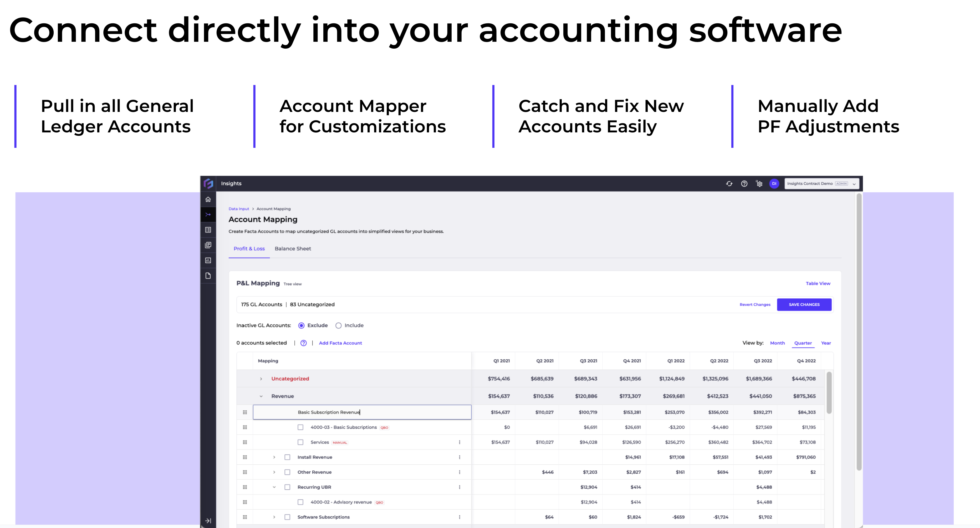This screenshot has width=980, height=528.
Task: View by Month
Action: [x=778, y=343]
